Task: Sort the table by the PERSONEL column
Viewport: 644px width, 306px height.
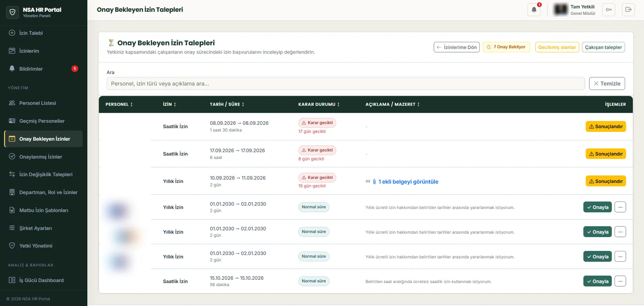Action: (x=119, y=105)
